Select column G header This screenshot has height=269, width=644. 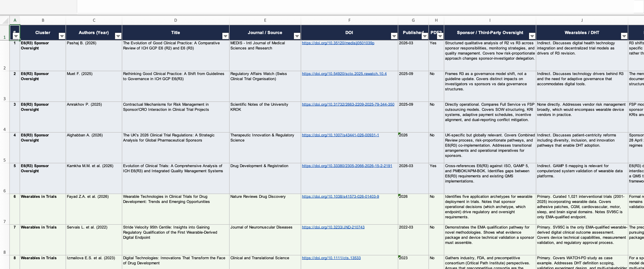[413, 20]
